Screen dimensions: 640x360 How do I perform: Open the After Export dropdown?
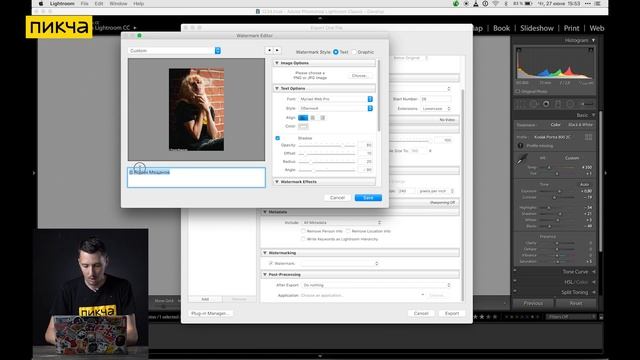coord(377,285)
